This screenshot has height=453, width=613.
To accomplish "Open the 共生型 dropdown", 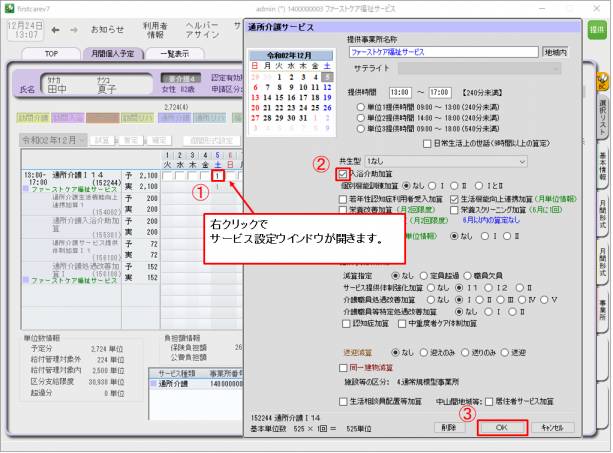I will tap(445, 160).
